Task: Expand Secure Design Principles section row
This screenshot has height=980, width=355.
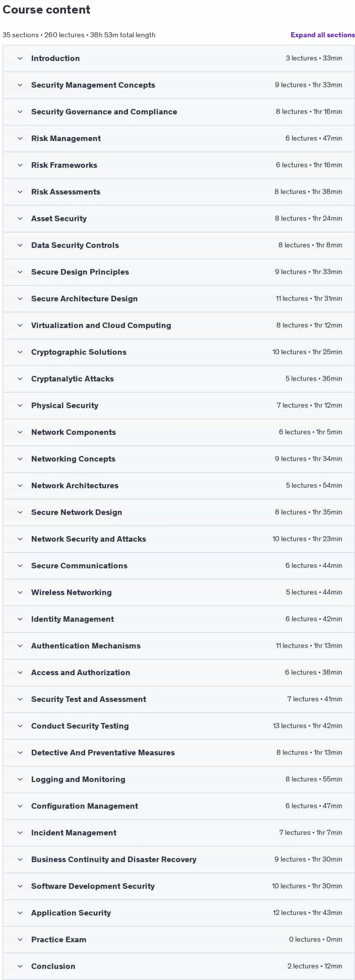Action: coord(179,272)
